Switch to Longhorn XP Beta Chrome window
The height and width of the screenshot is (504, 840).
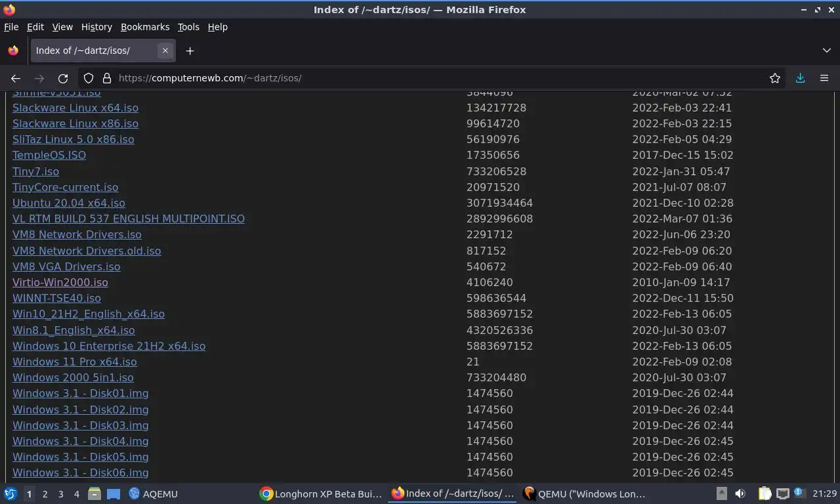pyautogui.click(x=322, y=493)
